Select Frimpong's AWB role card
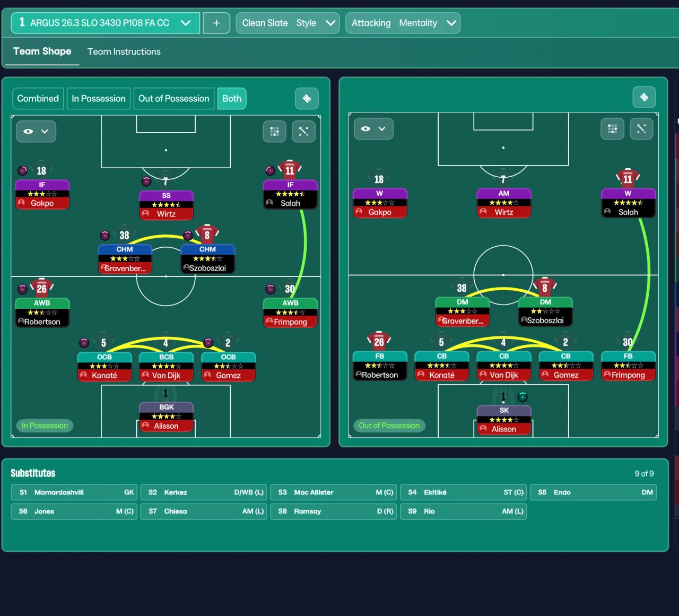The width and height of the screenshot is (679, 616). 290,313
